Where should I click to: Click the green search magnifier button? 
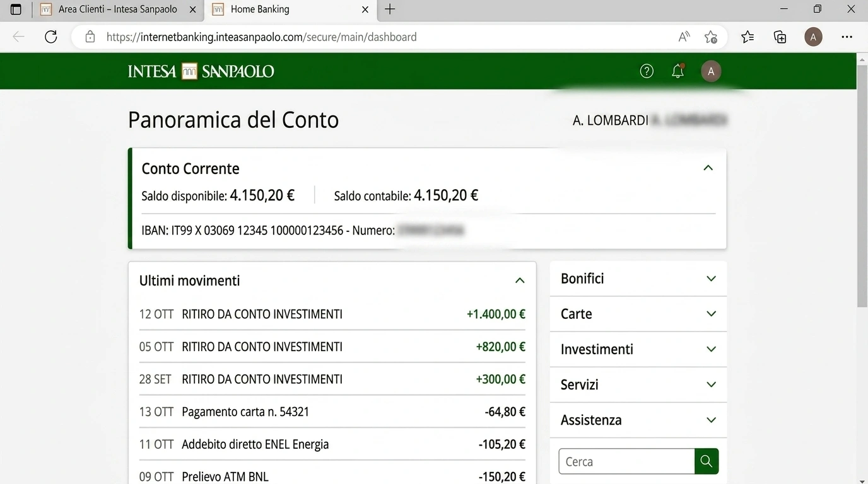pos(707,461)
